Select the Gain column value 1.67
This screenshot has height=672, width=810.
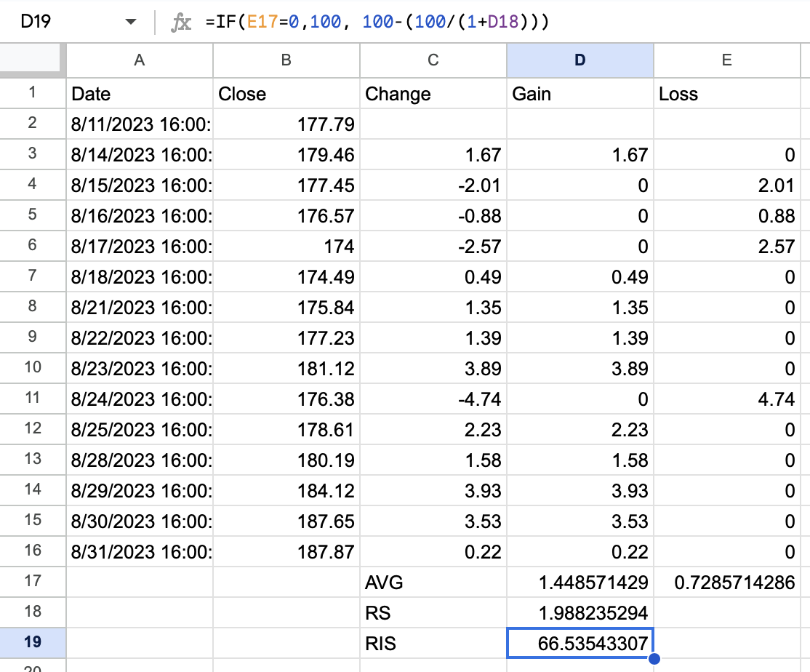click(580, 154)
